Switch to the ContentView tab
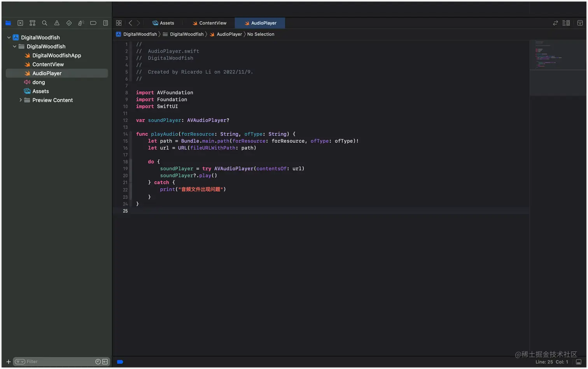Screen dimensions: 588x369 tap(210, 23)
